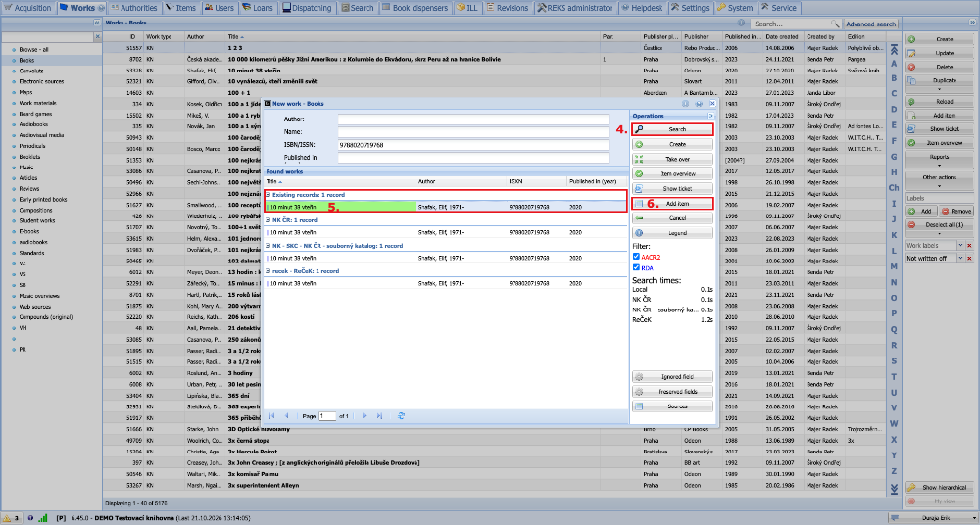Collapse the NK - SKC souborný katalog group
Viewport: 980px width, 525px height.
coord(269,246)
